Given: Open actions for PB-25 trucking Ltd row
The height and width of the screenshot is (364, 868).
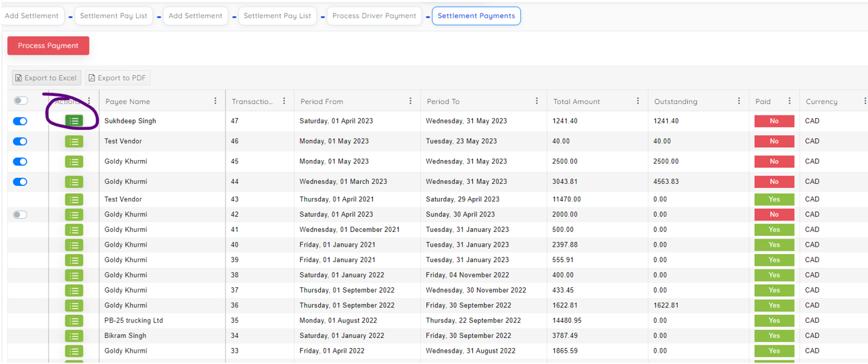Looking at the screenshot, I should tap(74, 321).
